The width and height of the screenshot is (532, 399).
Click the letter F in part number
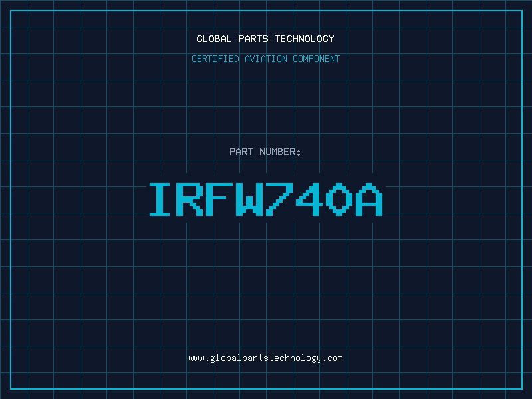point(221,199)
